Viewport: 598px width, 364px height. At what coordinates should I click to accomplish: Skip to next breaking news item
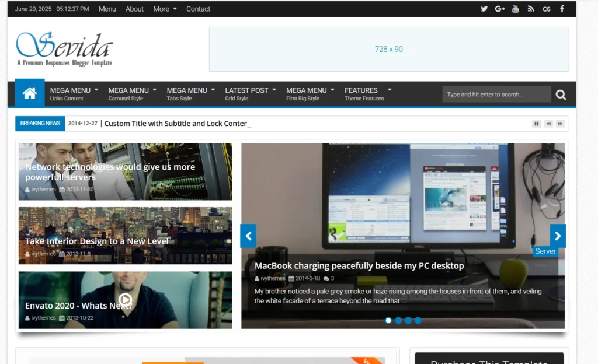pyautogui.click(x=559, y=124)
